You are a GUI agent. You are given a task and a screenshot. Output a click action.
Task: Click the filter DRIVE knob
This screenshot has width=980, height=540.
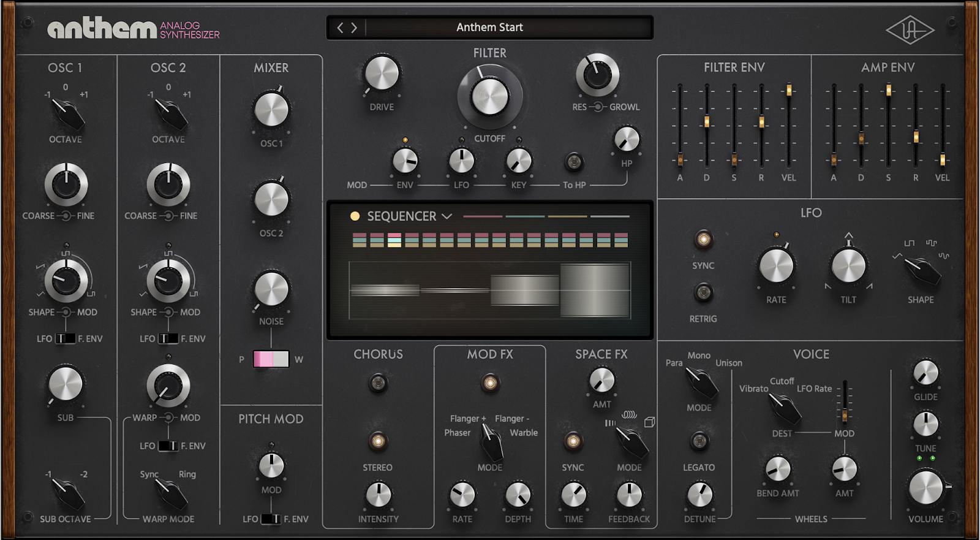[x=382, y=74]
